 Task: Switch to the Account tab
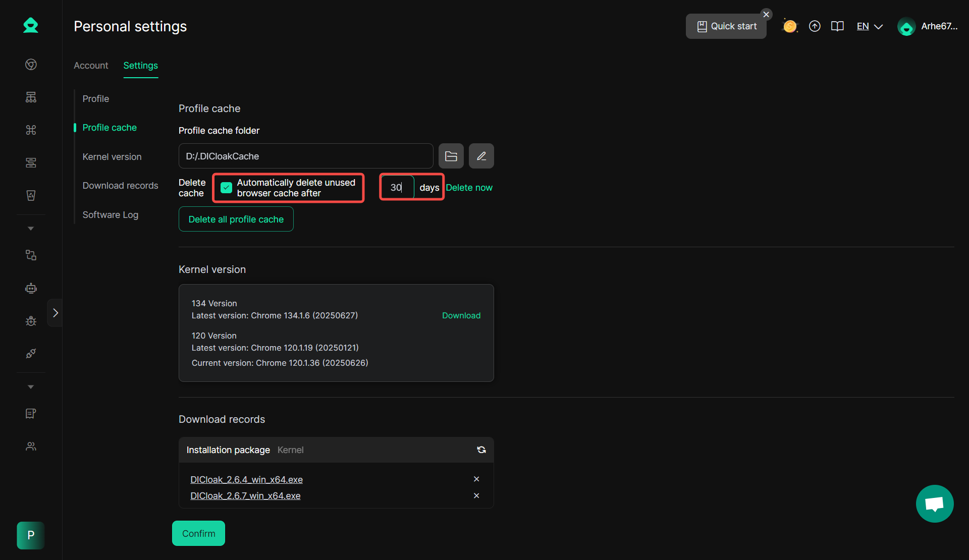(x=91, y=66)
